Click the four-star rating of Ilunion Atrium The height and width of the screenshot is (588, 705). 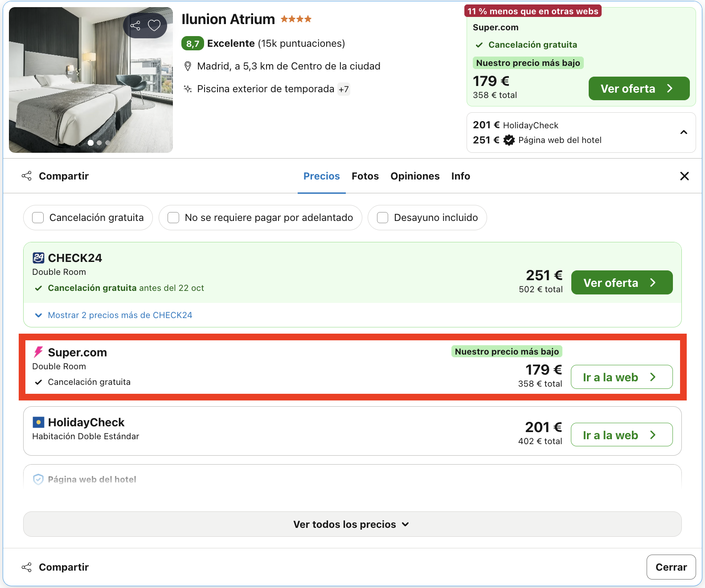(296, 19)
